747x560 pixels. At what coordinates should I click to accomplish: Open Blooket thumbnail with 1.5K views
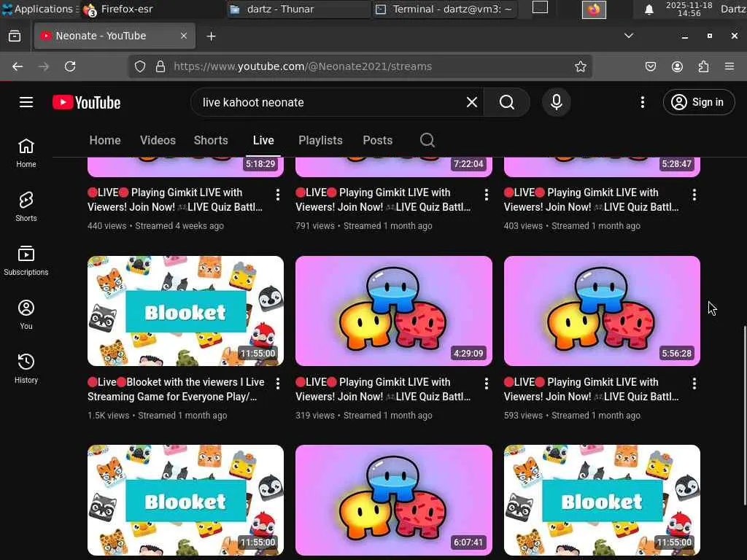(185, 311)
